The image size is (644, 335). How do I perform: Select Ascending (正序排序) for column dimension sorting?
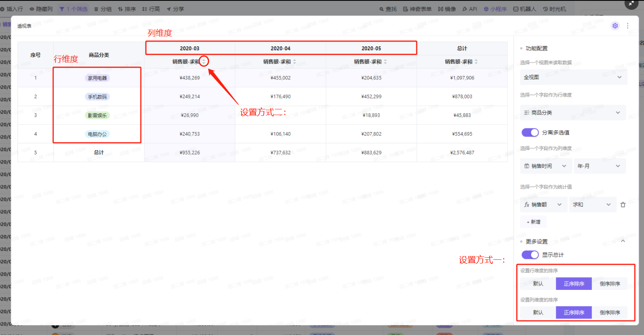(x=574, y=313)
